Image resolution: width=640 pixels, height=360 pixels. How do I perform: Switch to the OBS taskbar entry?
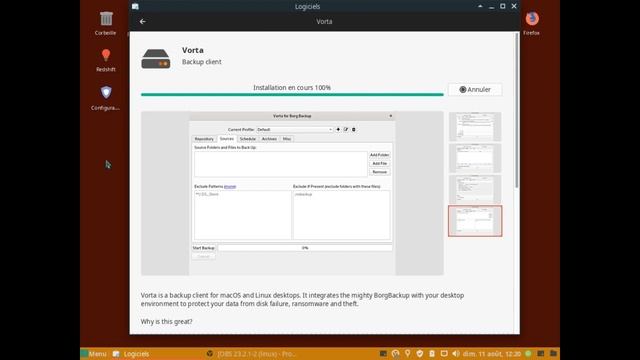tap(251, 354)
